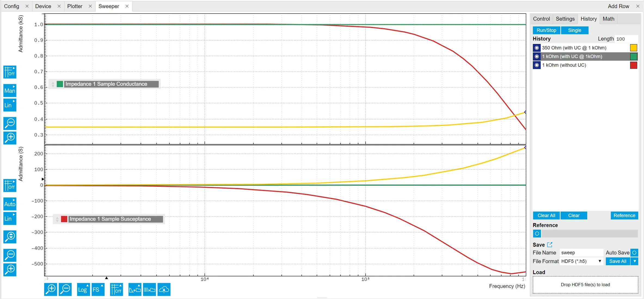
Task: Toggle visibility of 1 kOhm with UC trace
Action: click(537, 57)
